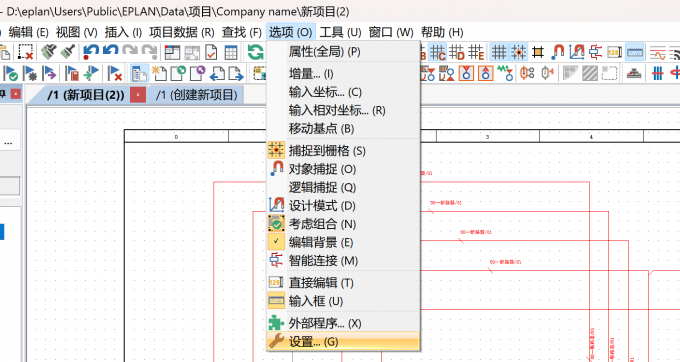The height and width of the screenshot is (362, 680).
Task: Open 项目数据 (R) menu
Action: coord(182,32)
